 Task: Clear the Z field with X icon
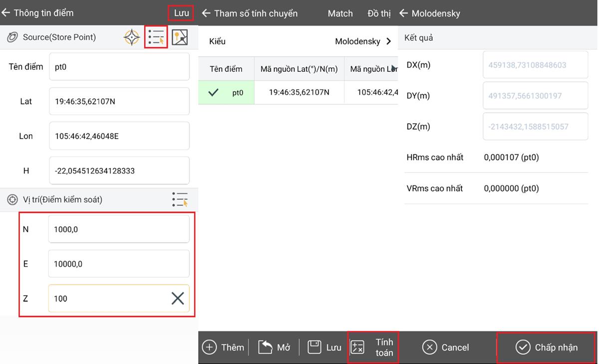coord(178,299)
